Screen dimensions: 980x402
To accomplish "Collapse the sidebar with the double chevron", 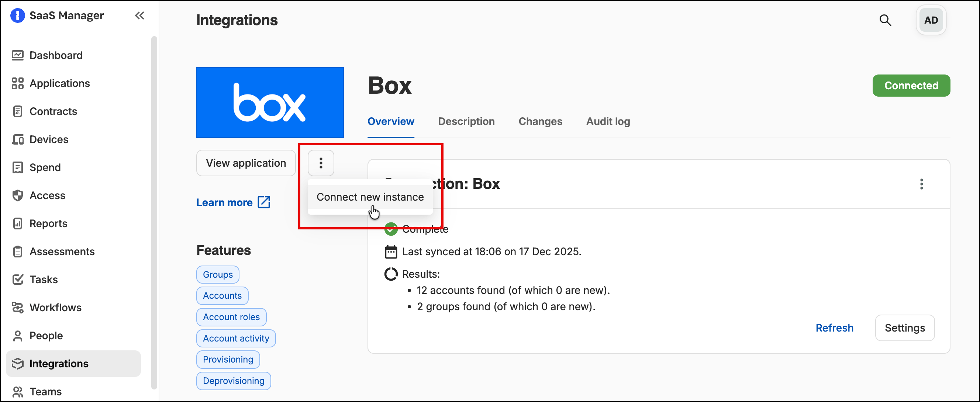I will tap(139, 15).
